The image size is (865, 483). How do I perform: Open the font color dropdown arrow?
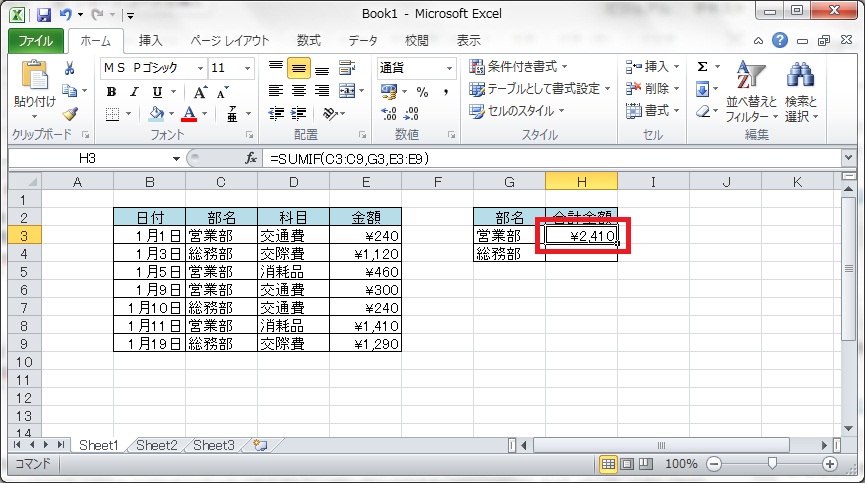[x=205, y=114]
